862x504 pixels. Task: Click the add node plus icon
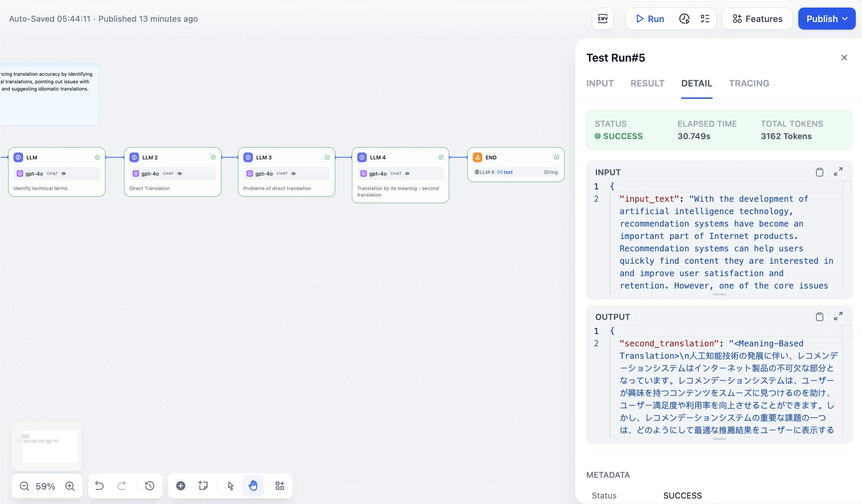pyautogui.click(x=181, y=486)
